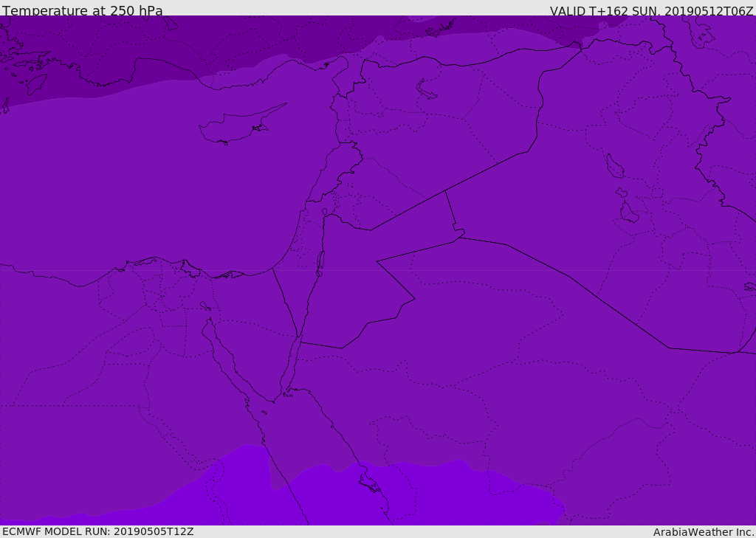This screenshot has width=756, height=538.
Task: Click the 'VALID T+162 SUN. 20190512T06Z' label
Action: (651, 10)
